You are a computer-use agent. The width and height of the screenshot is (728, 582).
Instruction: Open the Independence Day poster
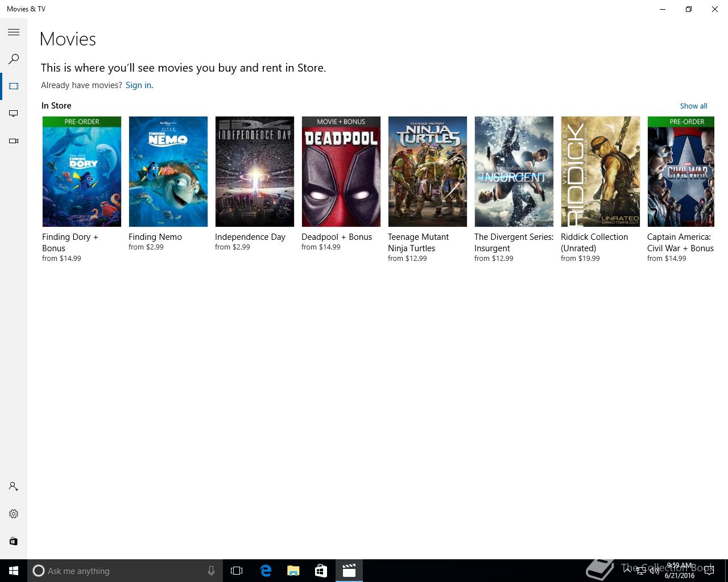255,172
